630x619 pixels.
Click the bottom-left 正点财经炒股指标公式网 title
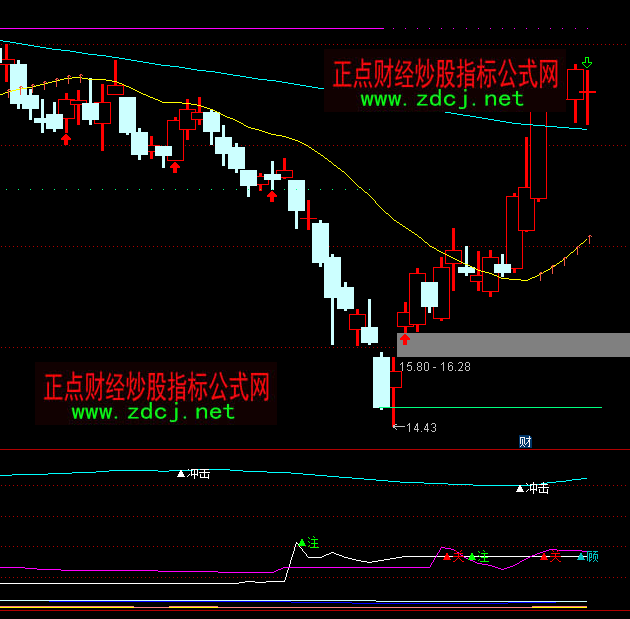coord(156,385)
